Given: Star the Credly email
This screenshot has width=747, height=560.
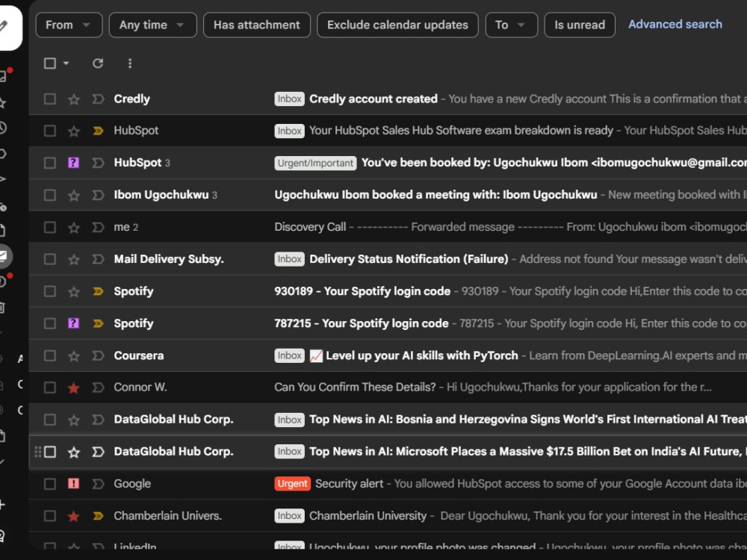Looking at the screenshot, I should point(73,99).
